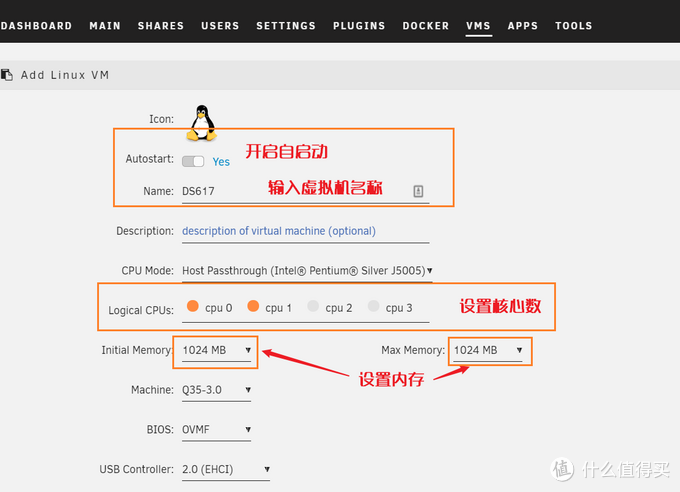Image resolution: width=680 pixels, height=492 pixels.
Task: Toggle logical CPU cpu 1
Action: click(x=253, y=306)
